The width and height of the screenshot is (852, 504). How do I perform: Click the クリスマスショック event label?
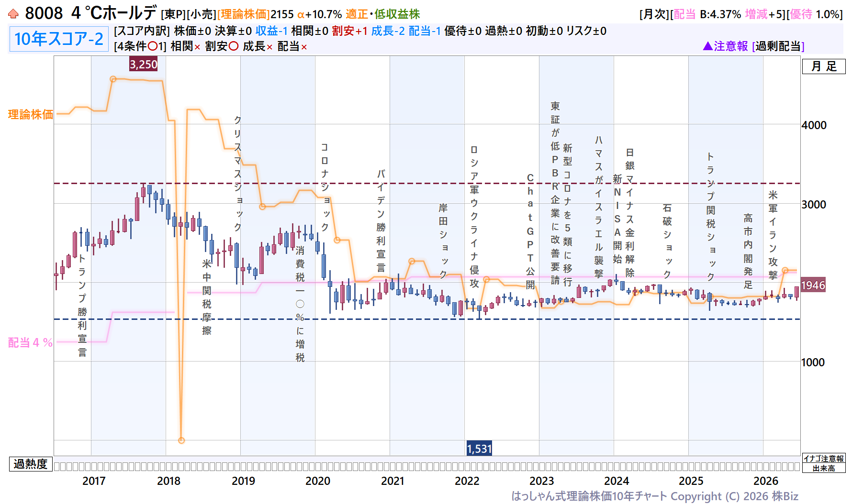coord(238,173)
